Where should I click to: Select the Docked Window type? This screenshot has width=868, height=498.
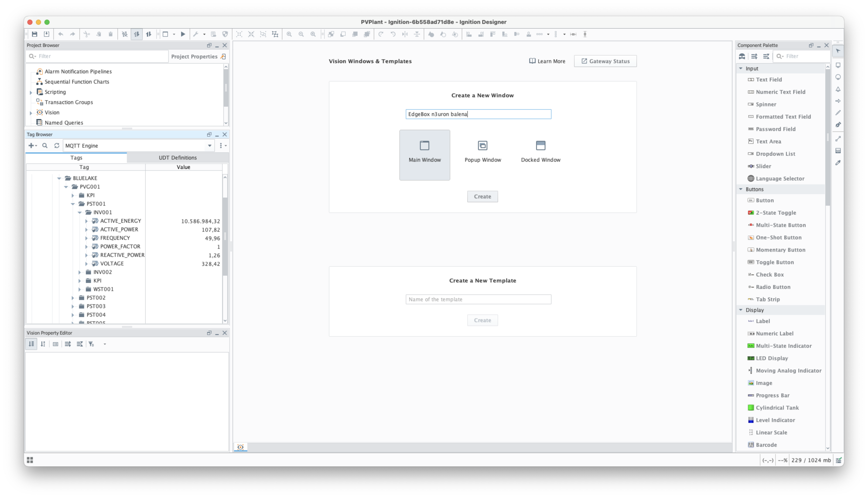point(540,151)
